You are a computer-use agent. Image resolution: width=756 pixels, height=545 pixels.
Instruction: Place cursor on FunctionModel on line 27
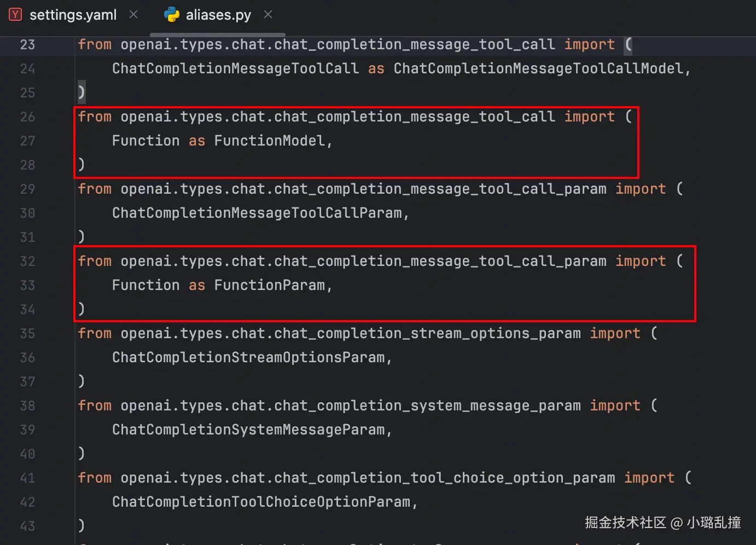(269, 141)
